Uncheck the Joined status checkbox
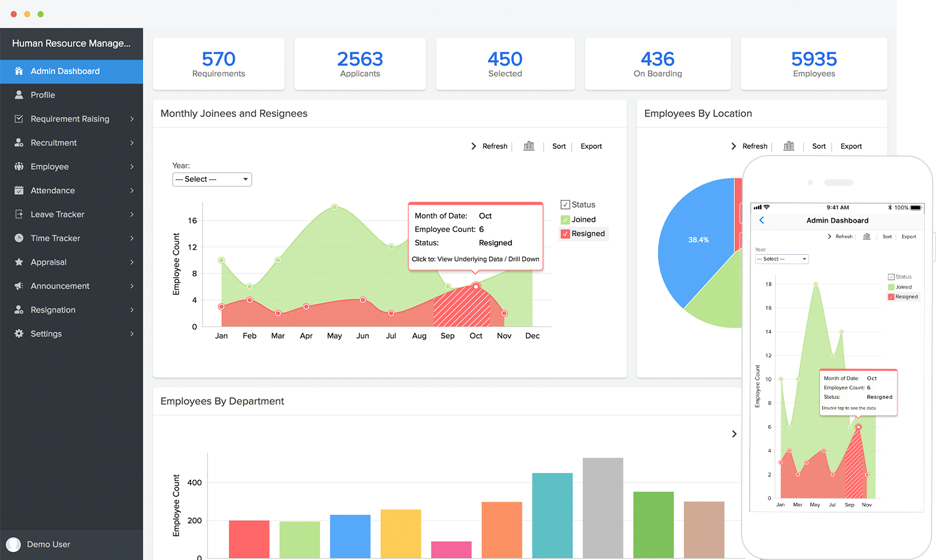This screenshot has height=560, width=936. pos(566,220)
